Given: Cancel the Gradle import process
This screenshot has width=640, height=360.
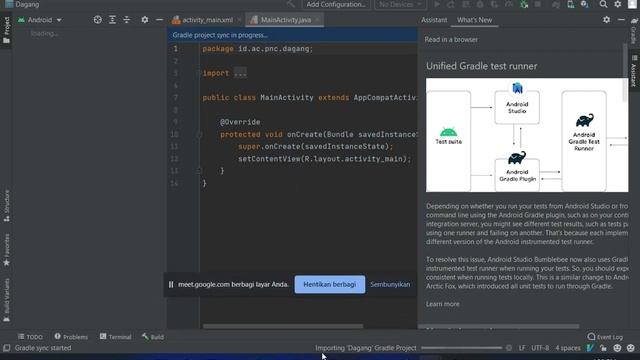Looking at the screenshot, I should coord(509,348).
